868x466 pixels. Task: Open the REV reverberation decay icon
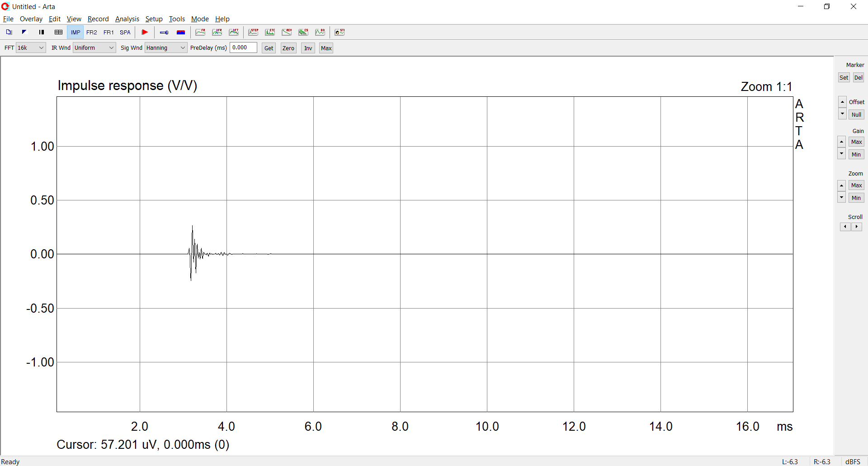pyautogui.click(x=287, y=32)
